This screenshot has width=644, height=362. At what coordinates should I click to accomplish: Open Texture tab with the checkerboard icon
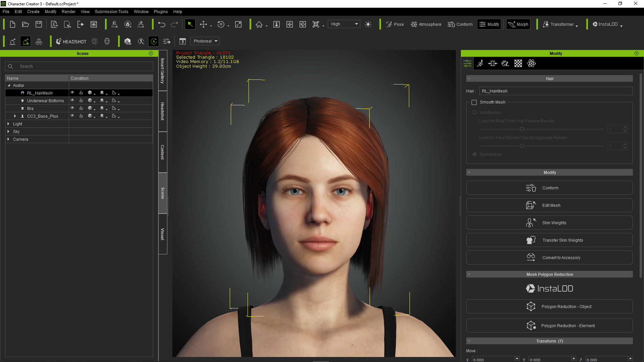click(x=518, y=63)
